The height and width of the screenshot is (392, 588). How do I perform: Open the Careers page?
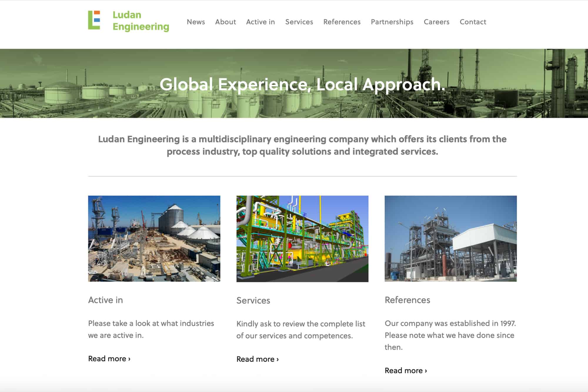tap(436, 22)
